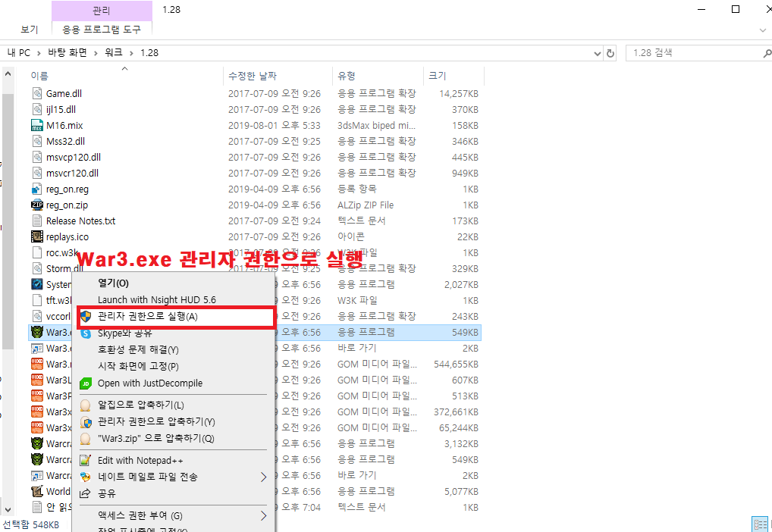Open the chevron after 바탕 화면 in the path

(96, 53)
